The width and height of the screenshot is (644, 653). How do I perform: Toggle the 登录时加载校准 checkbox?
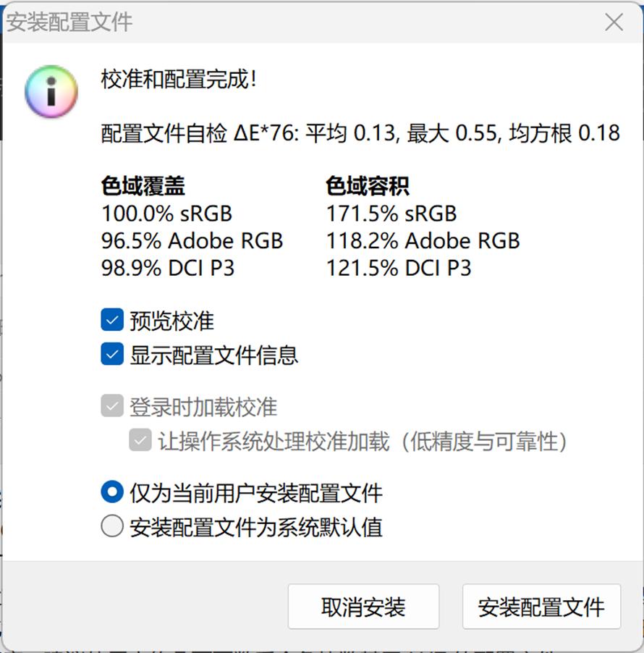(111, 406)
